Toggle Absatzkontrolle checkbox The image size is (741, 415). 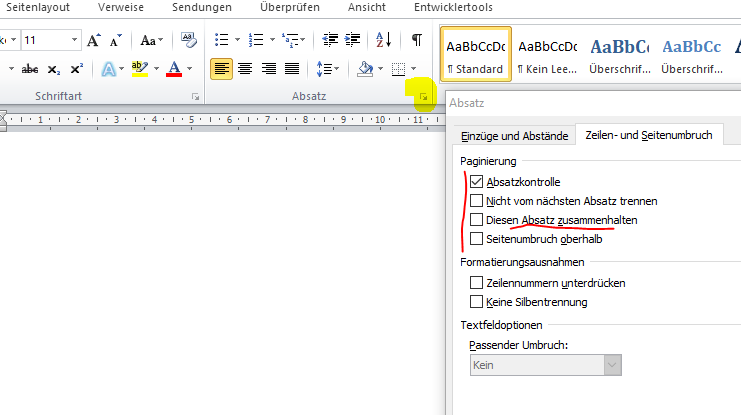[476, 182]
